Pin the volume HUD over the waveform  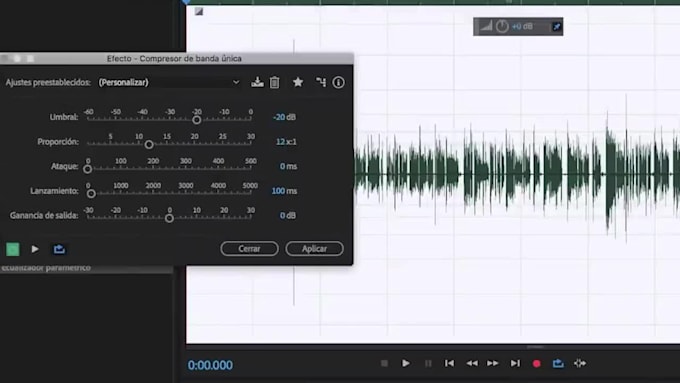pos(556,27)
